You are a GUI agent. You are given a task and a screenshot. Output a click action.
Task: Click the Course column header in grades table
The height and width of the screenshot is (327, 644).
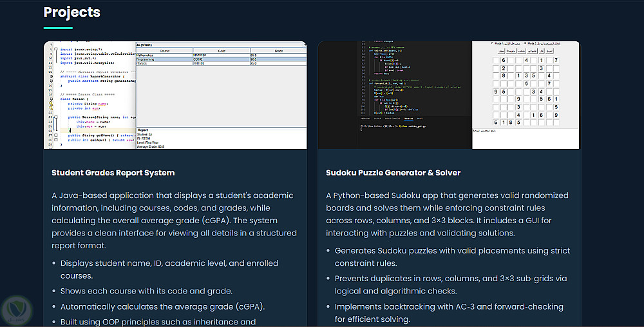pos(164,50)
